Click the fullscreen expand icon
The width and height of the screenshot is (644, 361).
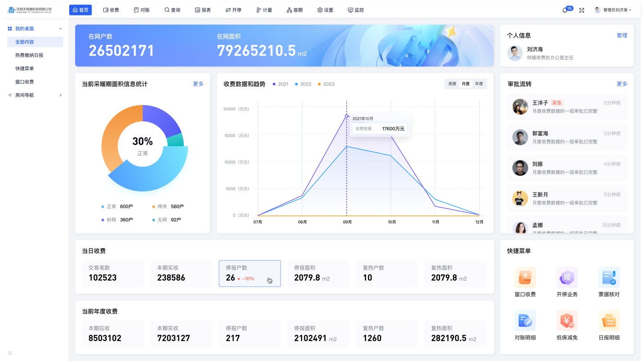tap(582, 10)
